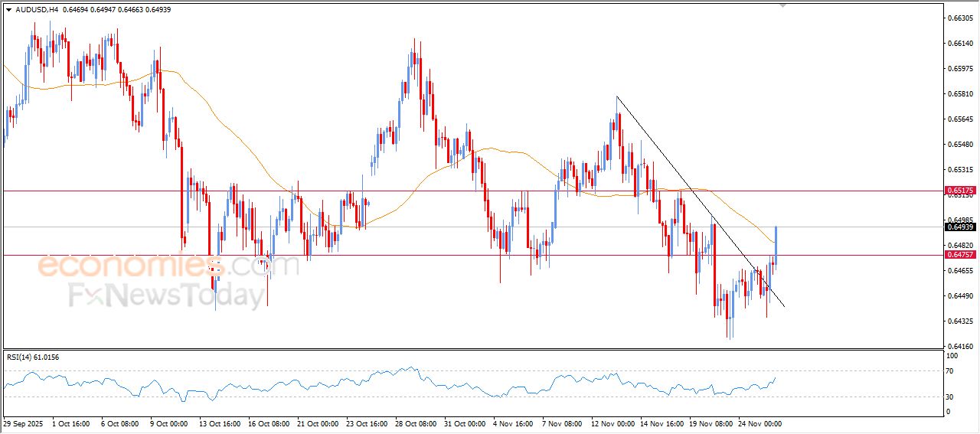The width and height of the screenshot is (980, 434).
Task: Click the 24 Nov 00:00 time axis label
Action: pyautogui.click(x=759, y=423)
